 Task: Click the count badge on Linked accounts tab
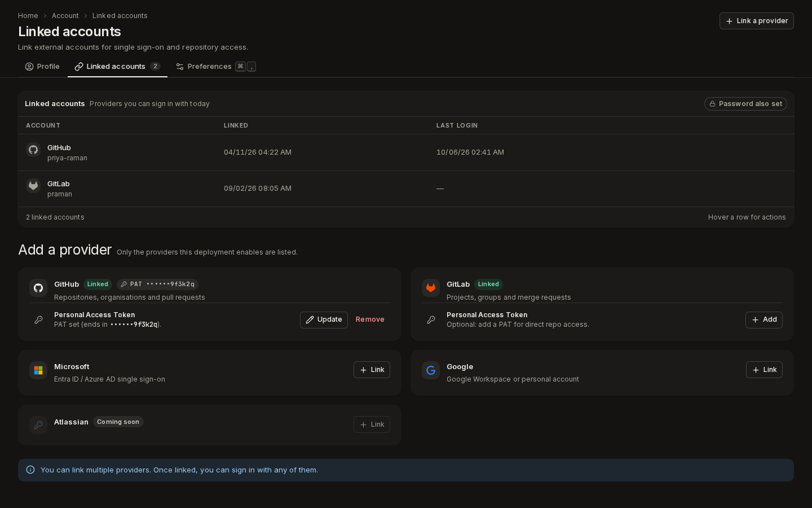[155, 67]
